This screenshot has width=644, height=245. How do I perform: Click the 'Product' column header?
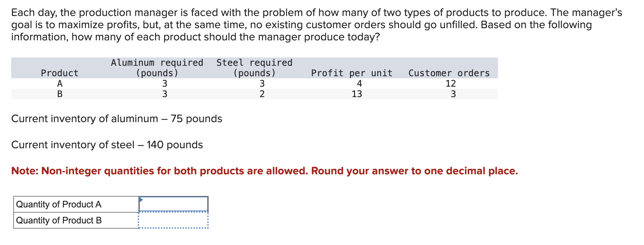pos(59,73)
